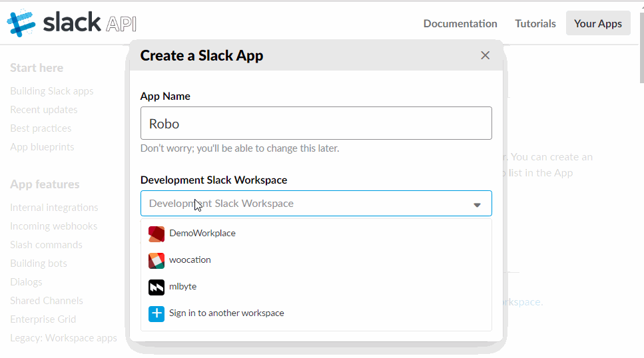Open Building Slack apps sidebar link
This screenshot has height=358, width=644.
click(52, 91)
